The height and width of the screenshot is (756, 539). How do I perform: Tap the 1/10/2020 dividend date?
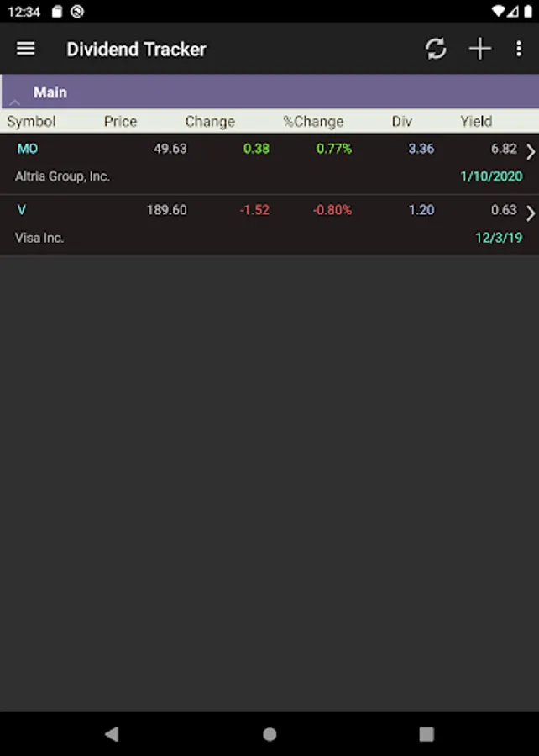[491, 176]
